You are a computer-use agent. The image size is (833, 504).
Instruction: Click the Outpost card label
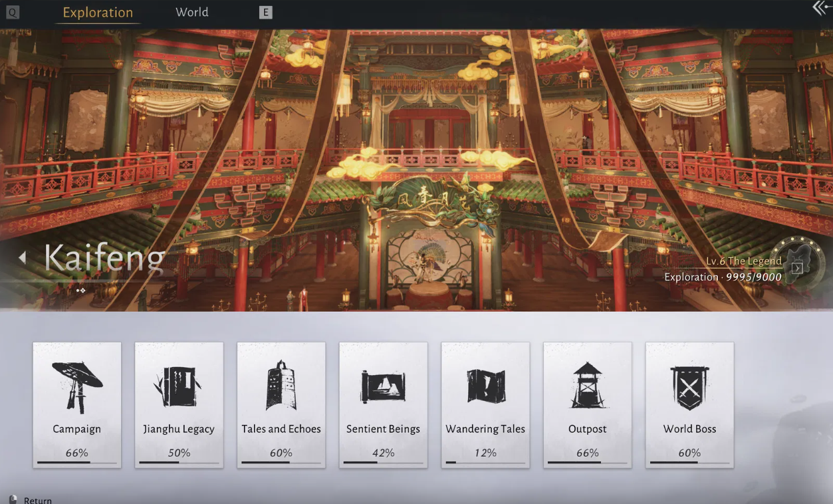588,429
